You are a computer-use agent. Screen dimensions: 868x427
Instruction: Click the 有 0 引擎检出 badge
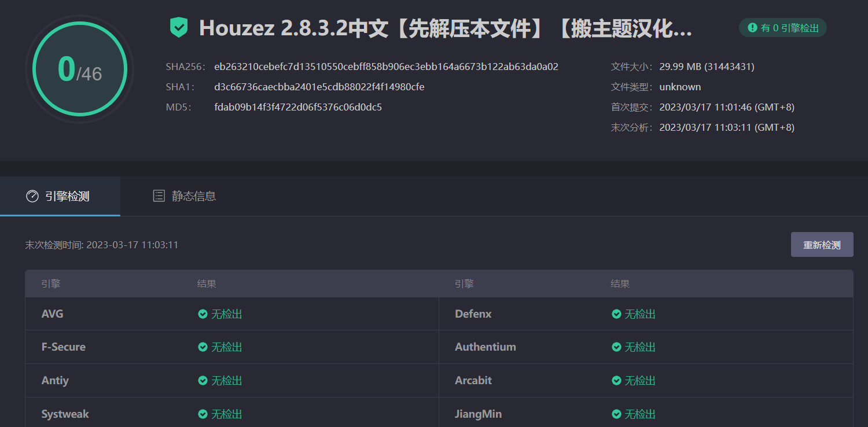[x=783, y=27]
